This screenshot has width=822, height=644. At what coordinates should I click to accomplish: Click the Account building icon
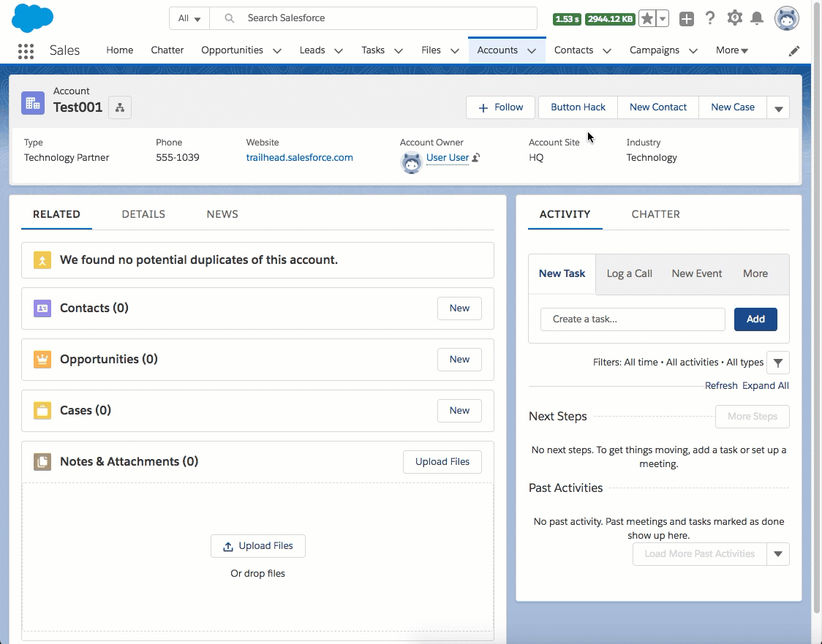[32, 103]
